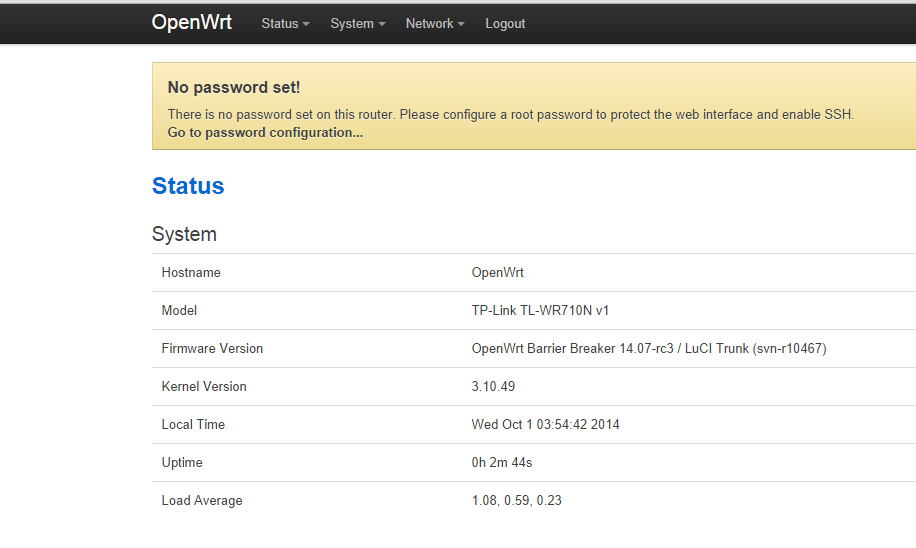Click the OpenWrt brand logo link
916x548 pixels.
coord(191,22)
